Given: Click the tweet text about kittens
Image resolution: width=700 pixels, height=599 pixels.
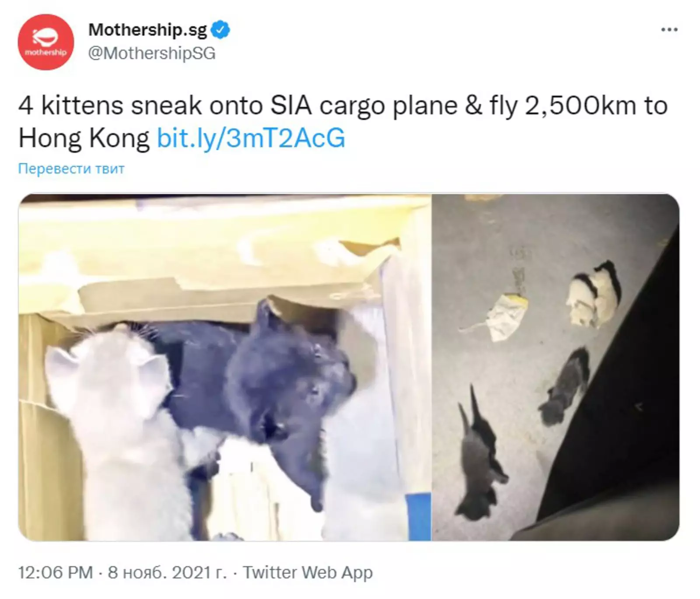Looking at the screenshot, I should click(343, 122).
